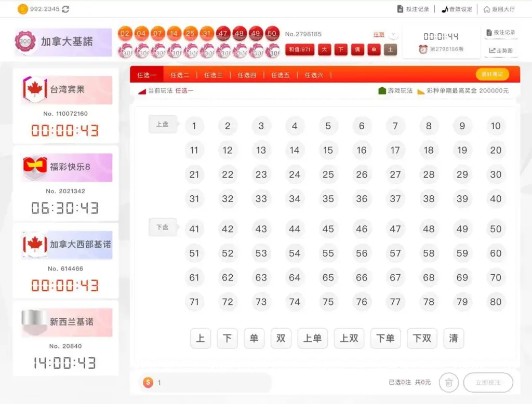Click the trash can icon to clear bets
This screenshot has height=404, width=532.
pos(449,383)
